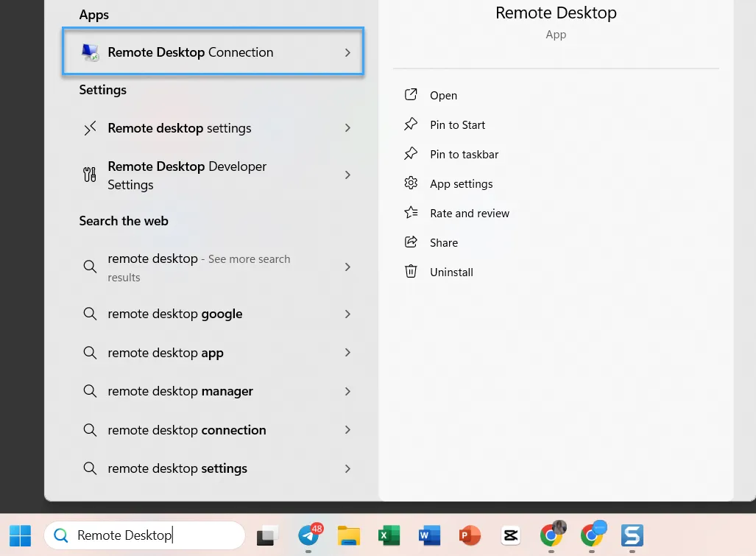Image resolution: width=756 pixels, height=556 pixels.
Task: Click the Pin to Start pin icon
Action: click(411, 124)
